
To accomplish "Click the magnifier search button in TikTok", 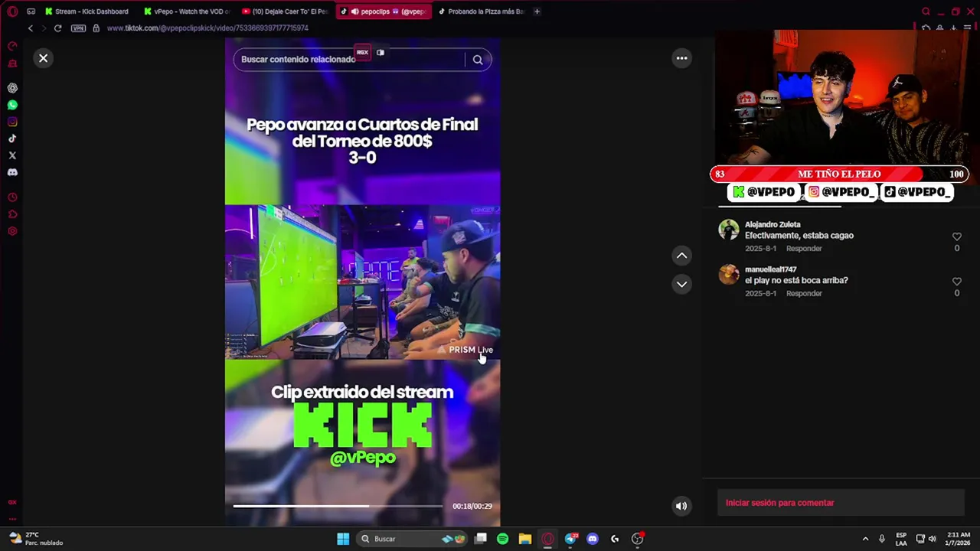I will 478,60.
